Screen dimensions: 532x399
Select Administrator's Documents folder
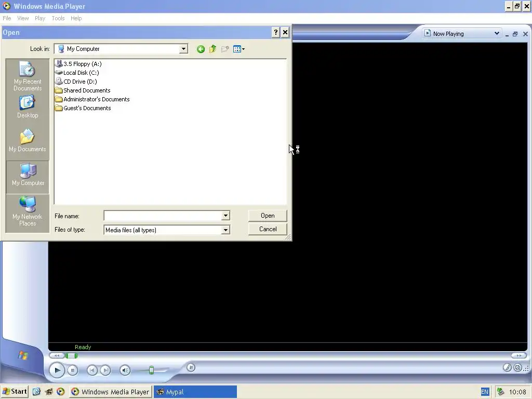click(92, 99)
